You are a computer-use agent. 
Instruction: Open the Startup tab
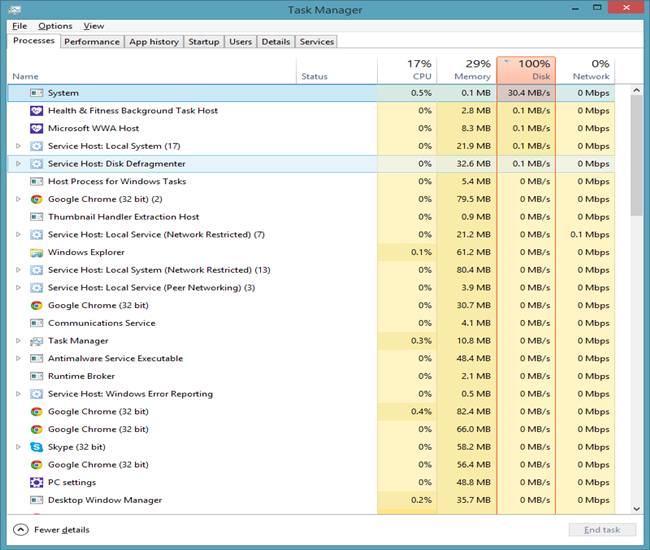coord(204,42)
